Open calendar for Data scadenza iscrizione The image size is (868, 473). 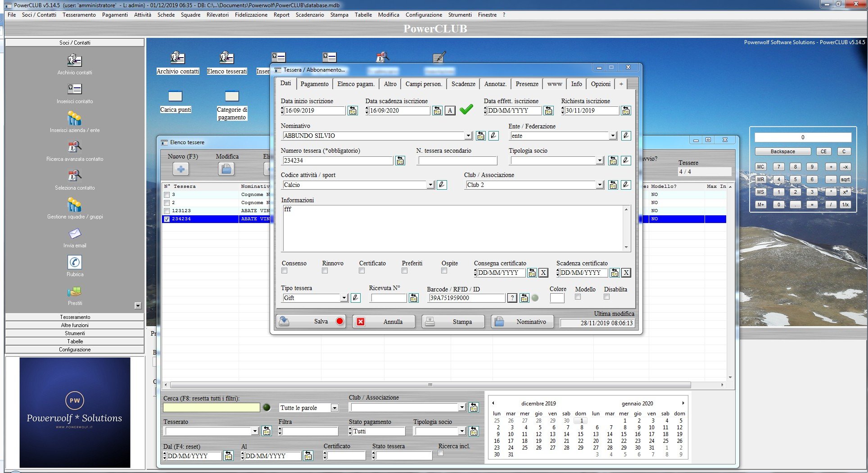pyautogui.click(x=437, y=111)
